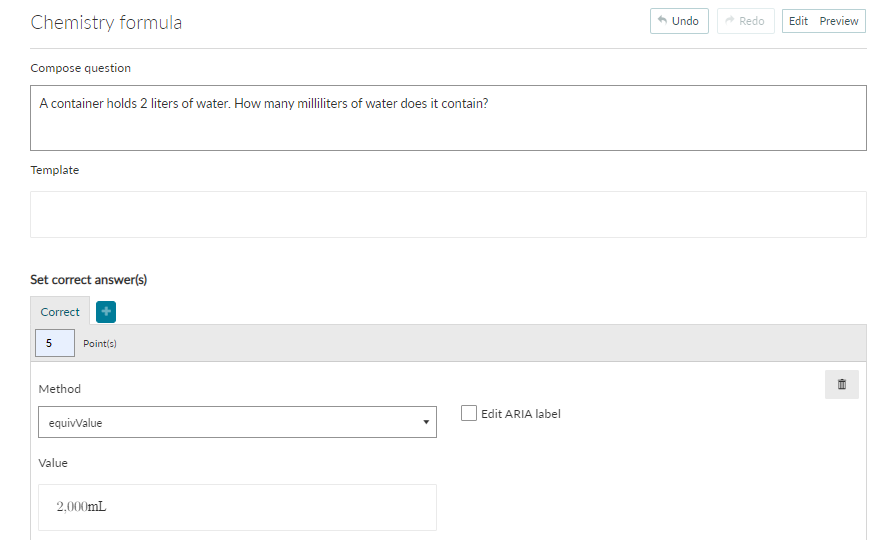Switch to Preview mode
The width and height of the screenshot is (892, 540).
pyautogui.click(x=839, y=21)
